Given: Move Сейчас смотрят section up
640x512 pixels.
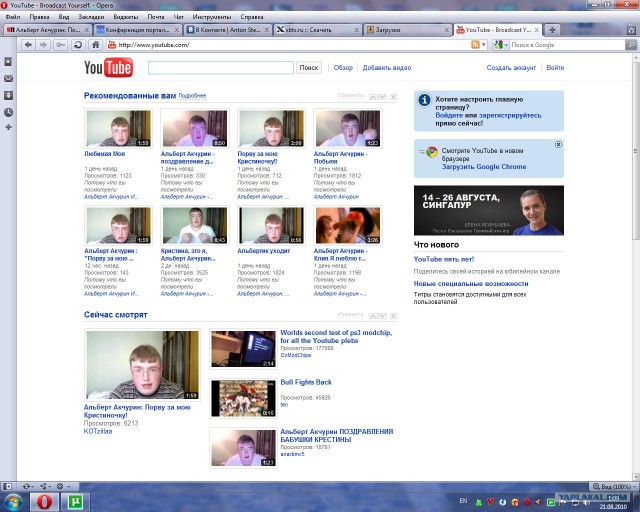Looking at the screenshot, I should pos(373,316).
